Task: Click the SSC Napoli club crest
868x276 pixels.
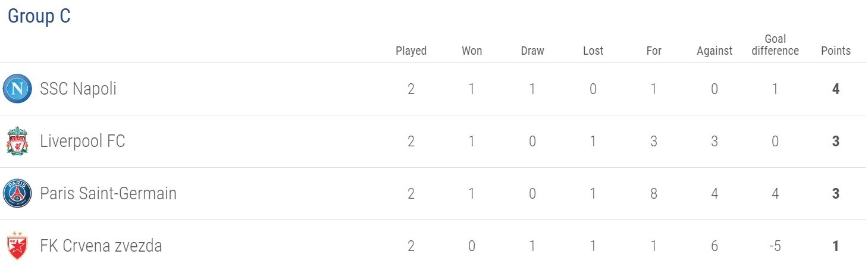Action: [17, 89]
